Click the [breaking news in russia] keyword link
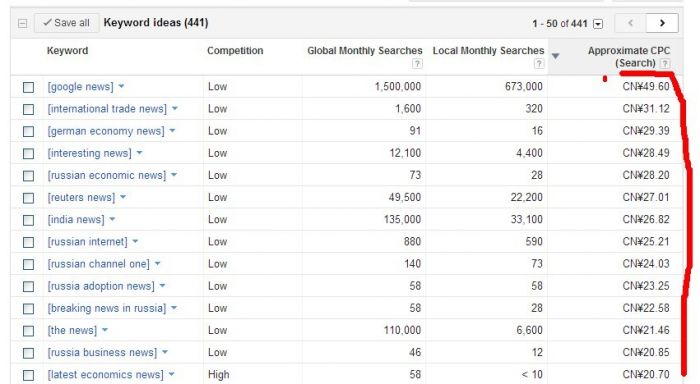Screen dimensions: 700x384 [107, 309]
